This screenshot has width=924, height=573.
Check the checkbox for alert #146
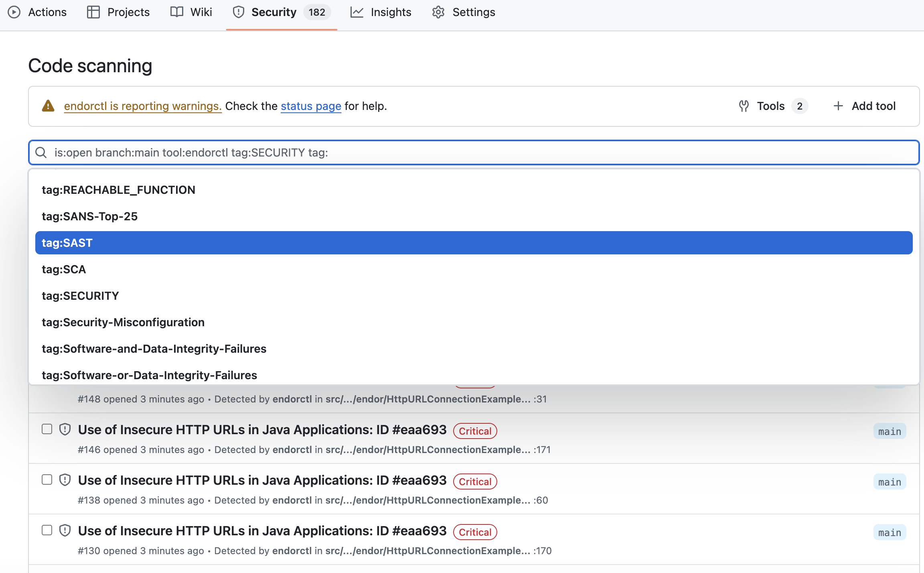tap(47, 429)
